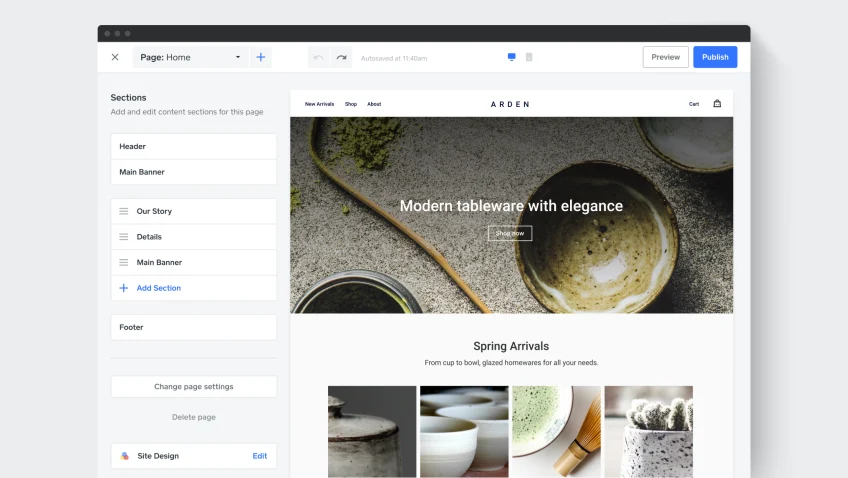Open the Details section
This screenshot has width=848, height=478.
point(194,237)
